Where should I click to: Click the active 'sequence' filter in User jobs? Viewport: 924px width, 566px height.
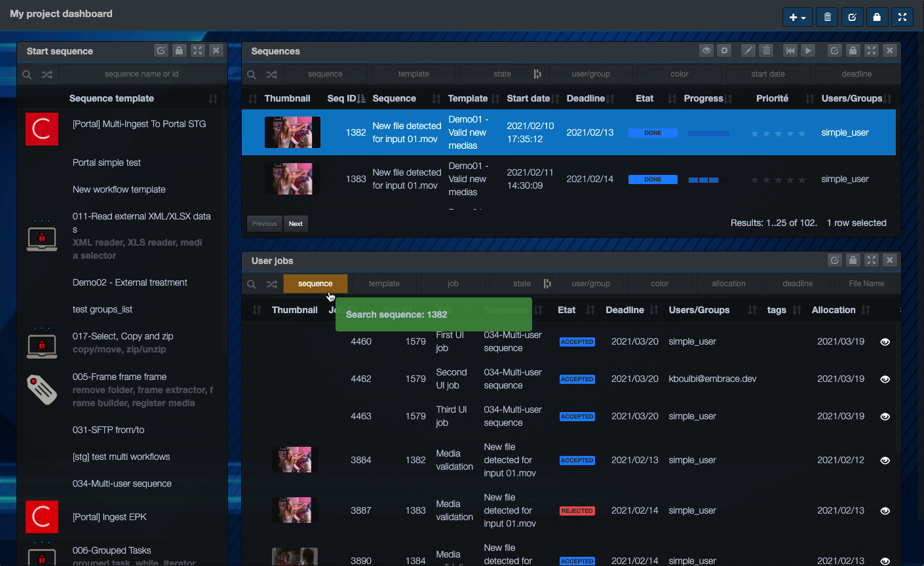point(315,284)
